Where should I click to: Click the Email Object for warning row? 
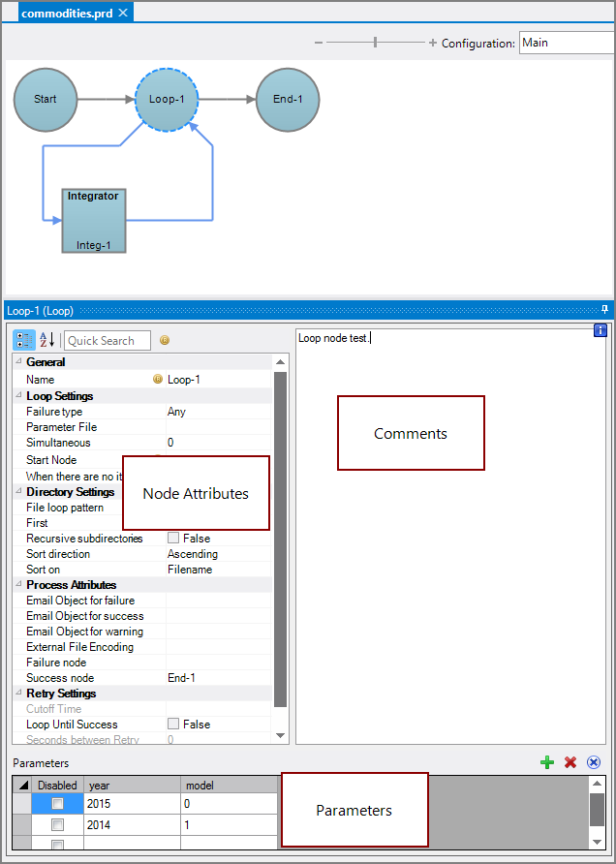click(x=142, y=632)
